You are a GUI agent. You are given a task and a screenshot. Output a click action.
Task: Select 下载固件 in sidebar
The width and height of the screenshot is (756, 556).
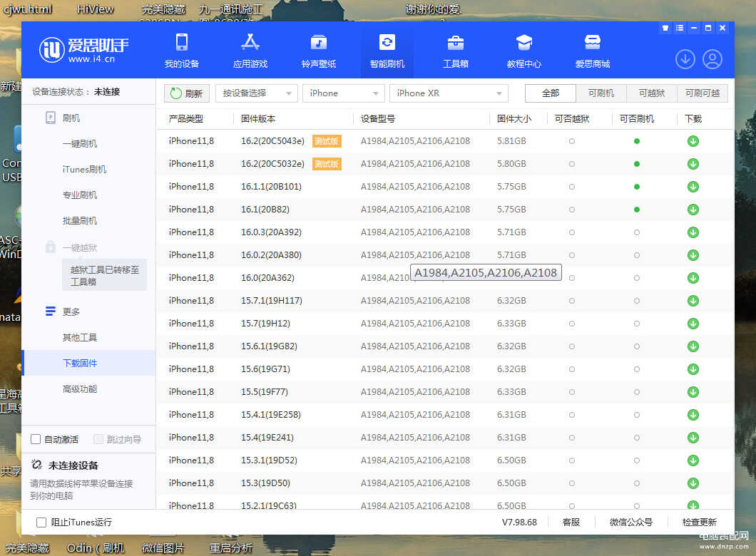tap(88, 363)
